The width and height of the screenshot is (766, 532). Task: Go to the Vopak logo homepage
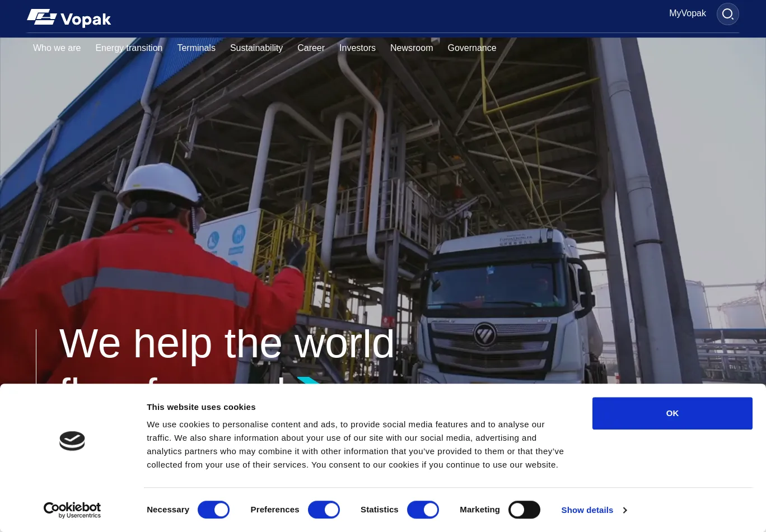pos(69,18)
